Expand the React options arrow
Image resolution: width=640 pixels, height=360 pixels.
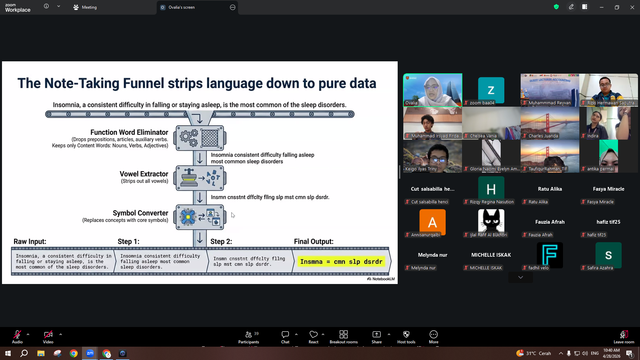click(x=323, y=334)
